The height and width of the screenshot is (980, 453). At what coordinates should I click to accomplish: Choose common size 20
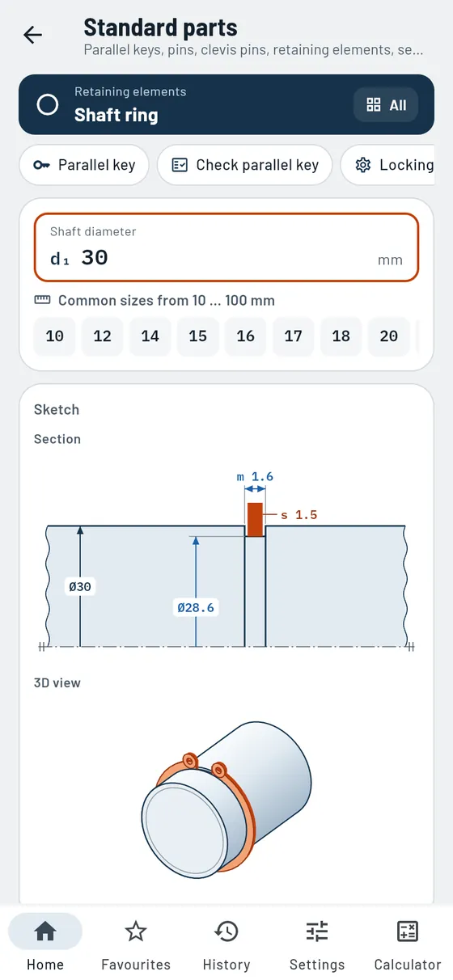point(389,336)
